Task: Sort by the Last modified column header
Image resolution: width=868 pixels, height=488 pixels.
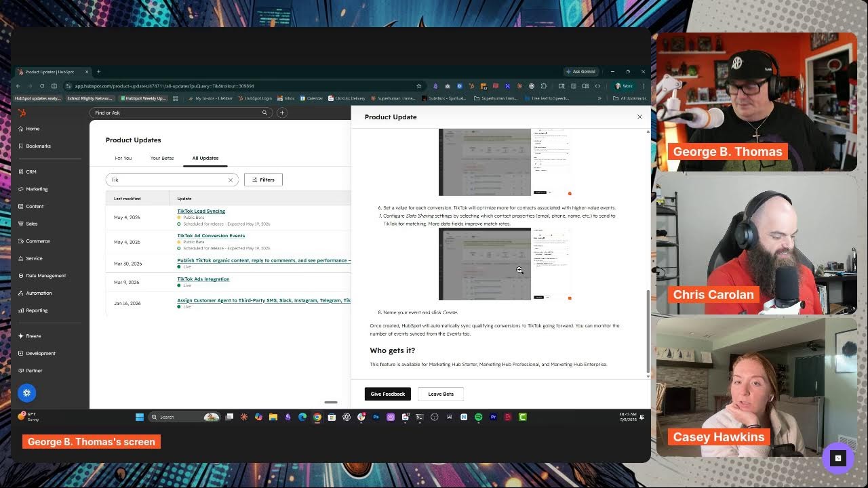Action: point(127,199)
